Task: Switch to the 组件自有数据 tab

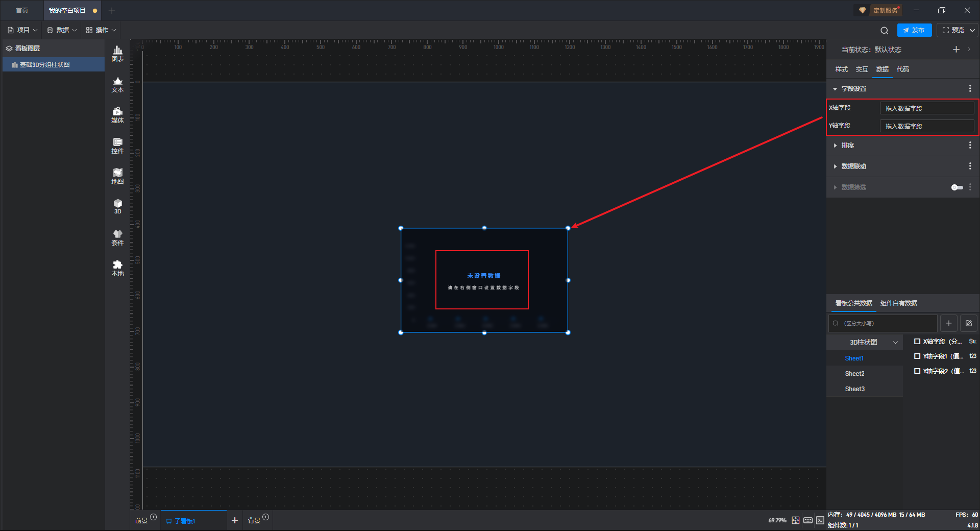Action: [899, 303]
